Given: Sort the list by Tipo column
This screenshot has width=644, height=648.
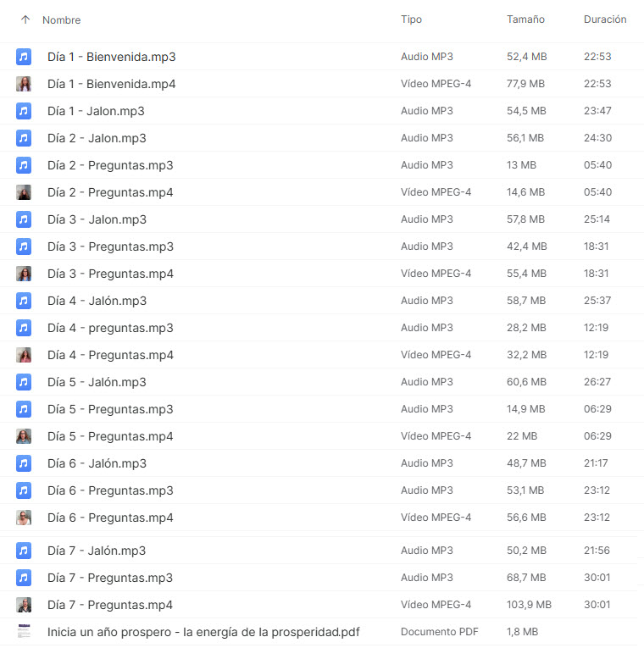Looking at the screenshot, I should pos(411,19).
